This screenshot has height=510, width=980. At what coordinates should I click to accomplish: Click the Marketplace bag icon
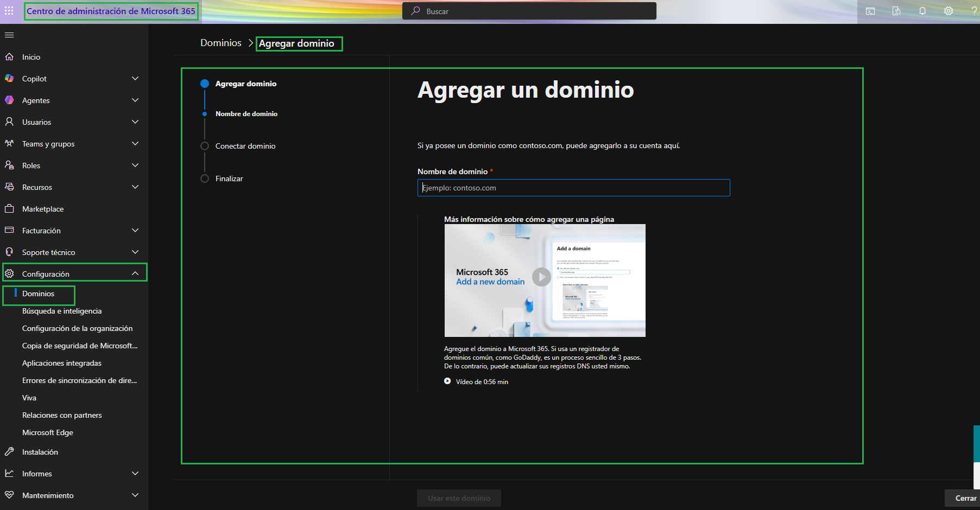click(x=9, y=209)
